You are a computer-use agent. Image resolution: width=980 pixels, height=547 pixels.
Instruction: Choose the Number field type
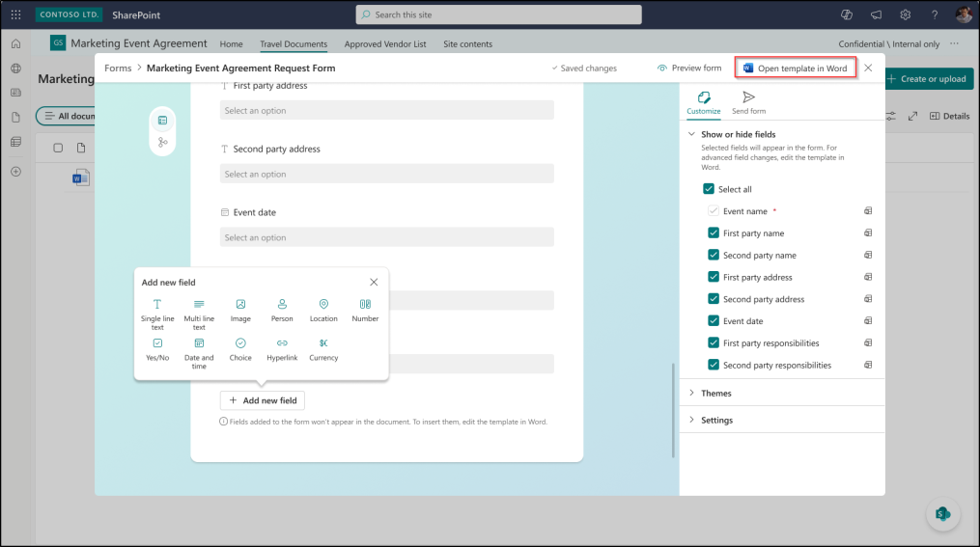(365, 310)
